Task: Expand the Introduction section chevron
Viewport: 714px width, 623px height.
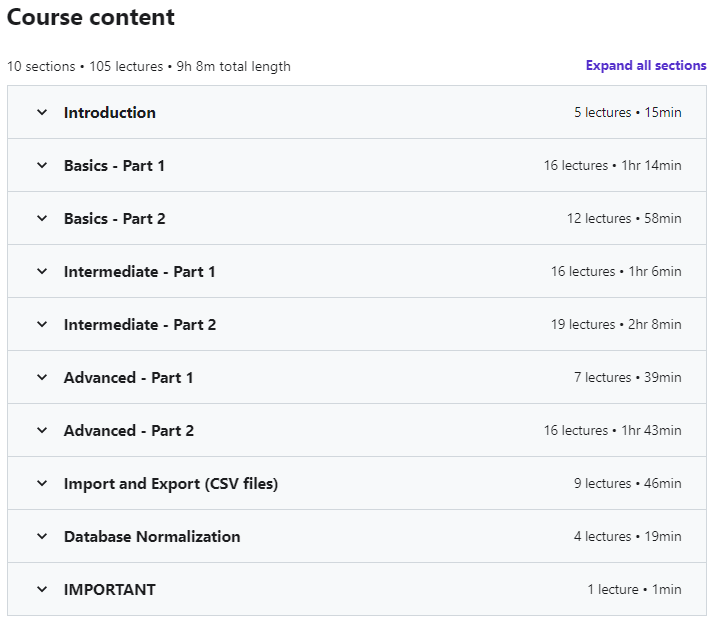Action: tap(42, 113)
